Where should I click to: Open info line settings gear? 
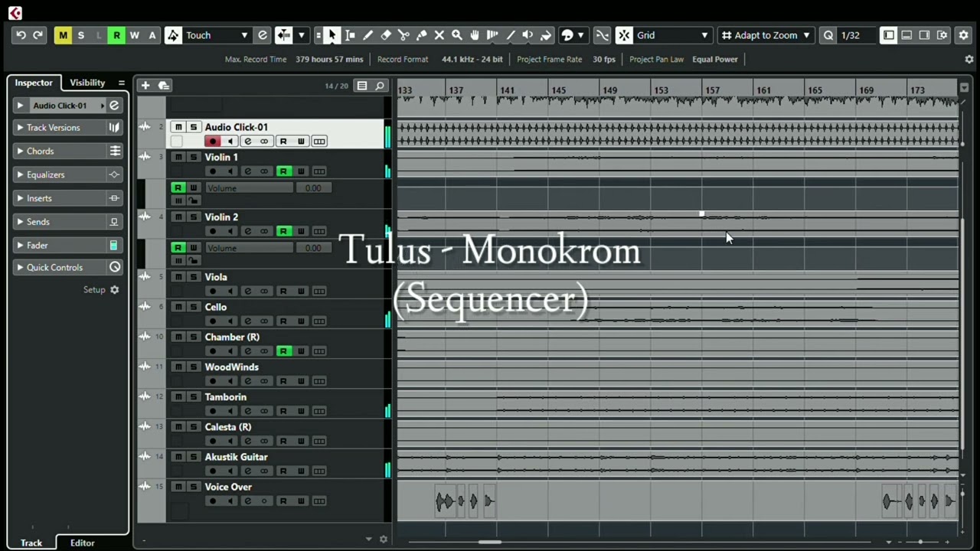point(969,59)
